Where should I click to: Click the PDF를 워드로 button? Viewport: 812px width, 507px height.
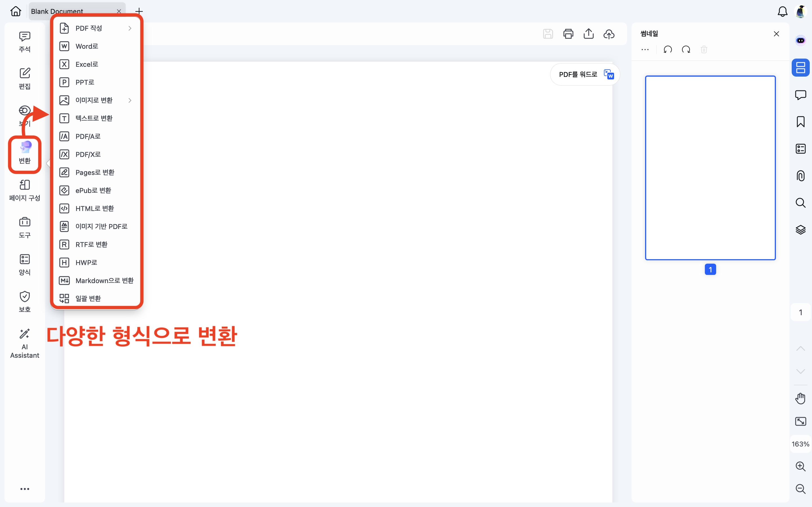coord(585,74)
